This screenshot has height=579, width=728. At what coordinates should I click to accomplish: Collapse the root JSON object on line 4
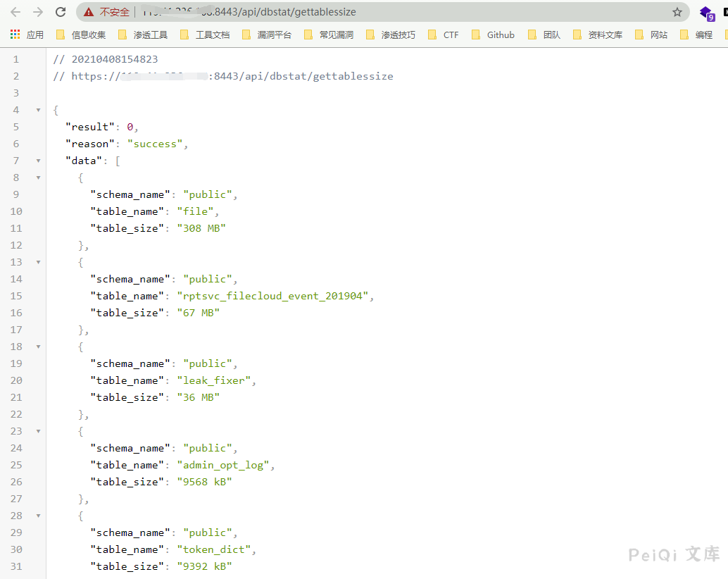point(38,110)
